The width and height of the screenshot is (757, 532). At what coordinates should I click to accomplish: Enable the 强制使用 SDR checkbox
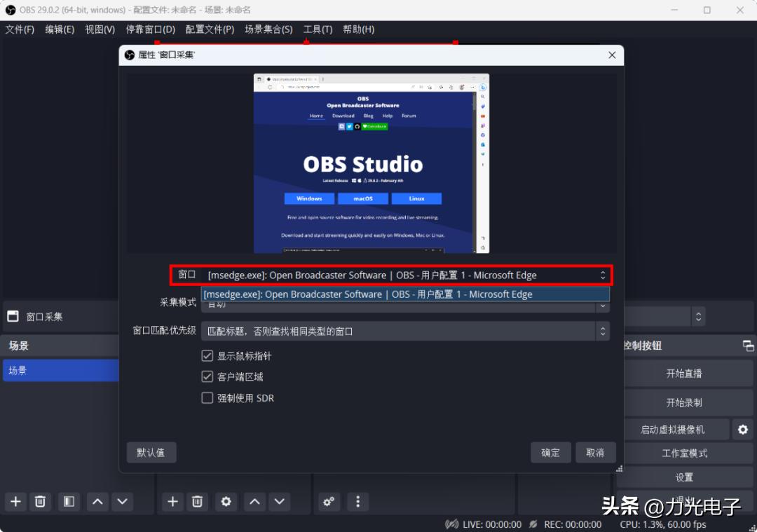pos(207,397)
